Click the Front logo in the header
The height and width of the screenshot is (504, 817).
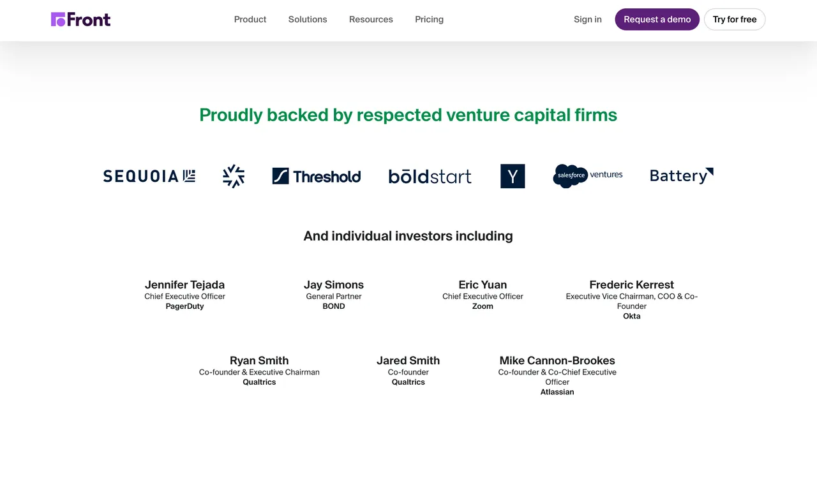[81, 20]
